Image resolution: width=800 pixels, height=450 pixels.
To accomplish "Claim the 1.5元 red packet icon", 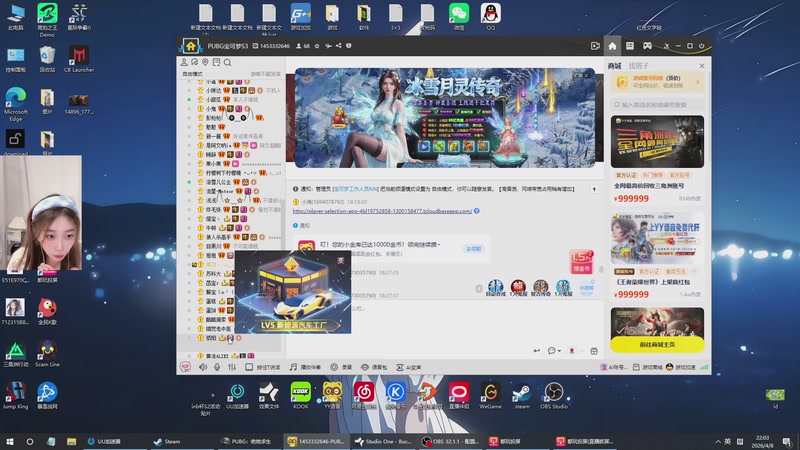I will [581, 261].
